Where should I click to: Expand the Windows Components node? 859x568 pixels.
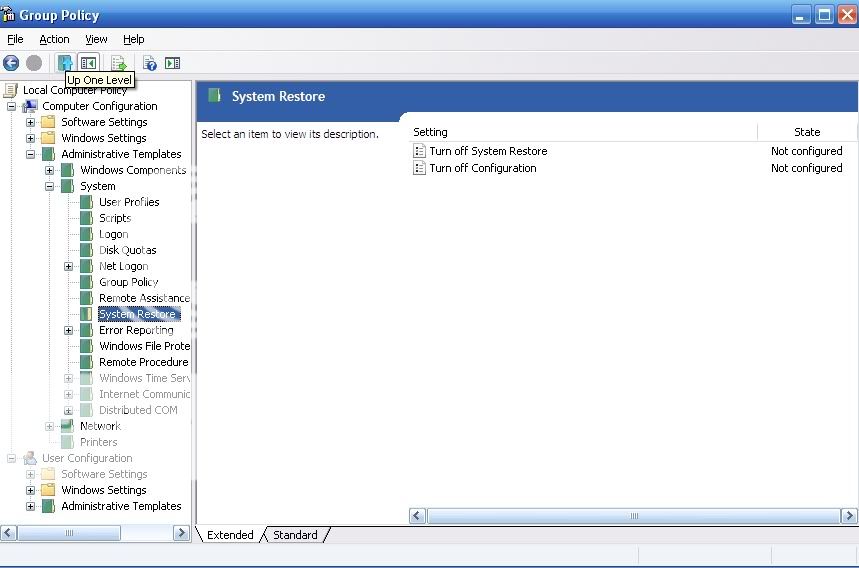49,170
